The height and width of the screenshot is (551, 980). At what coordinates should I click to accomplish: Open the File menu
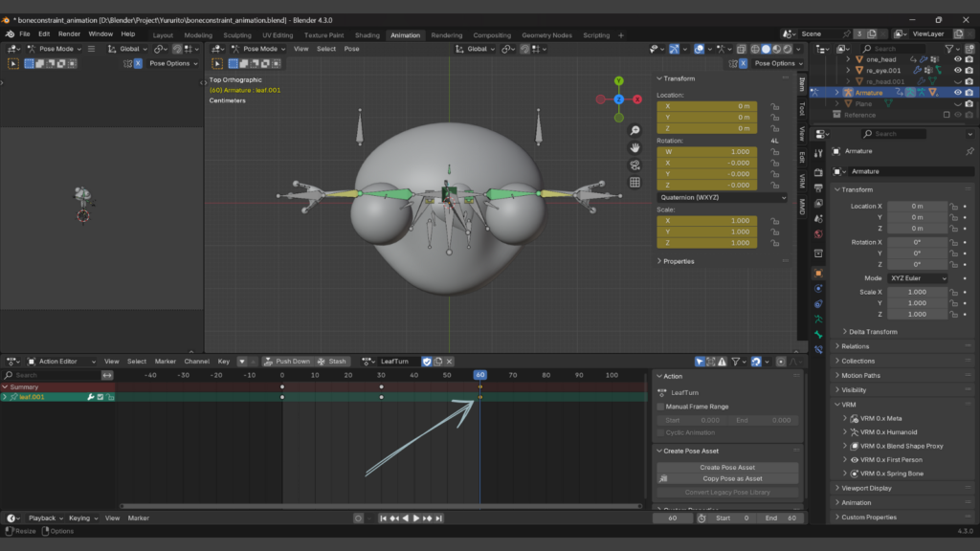tap(24, 33)
